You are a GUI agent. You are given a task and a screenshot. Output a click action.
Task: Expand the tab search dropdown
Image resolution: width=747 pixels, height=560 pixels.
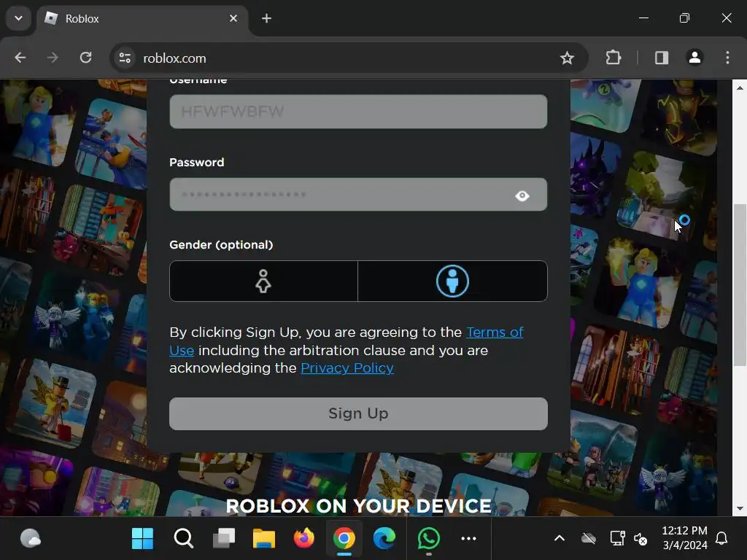coord(18,18)
